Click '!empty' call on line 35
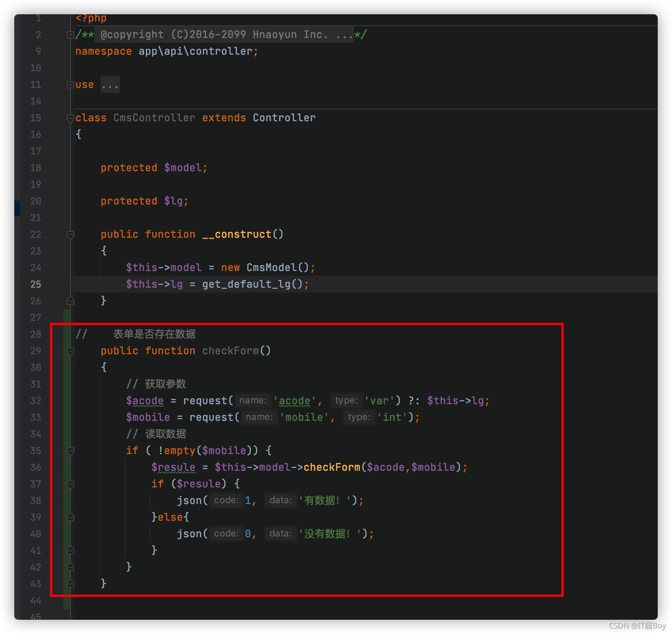The width and height of the screenshot is (672, 634). point(176,451)
